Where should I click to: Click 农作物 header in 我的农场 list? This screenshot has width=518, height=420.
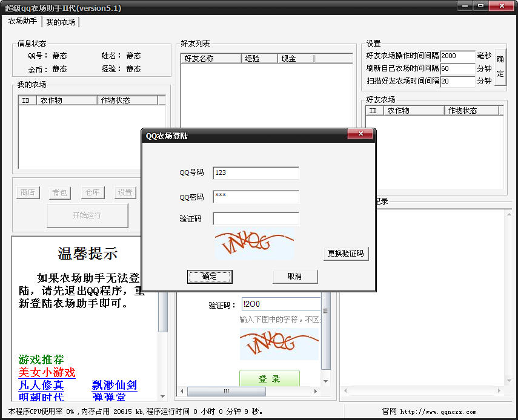pyautogui.click(x=67, y=100)
